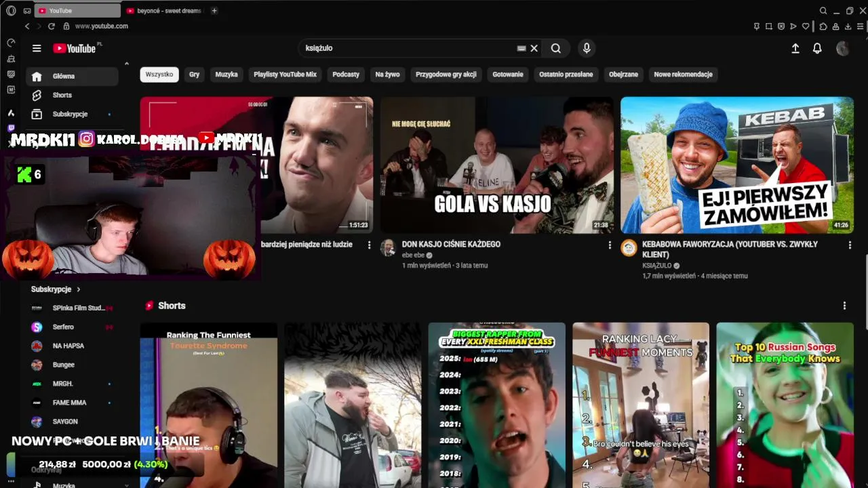Open the GX Corner gamepad icon
Viewport: 868px width, 488px height.
27,11
